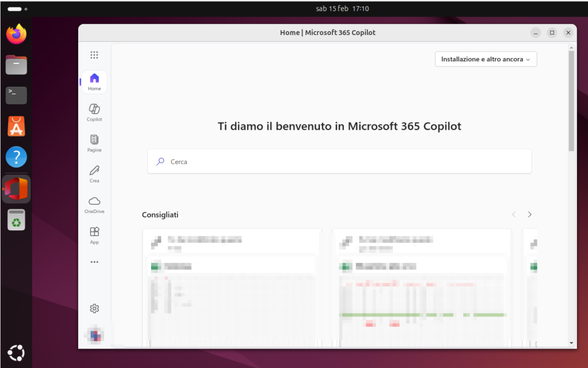Open Terminal from the dock
Screen dimensions: 588x368
(x=16, y=95)
